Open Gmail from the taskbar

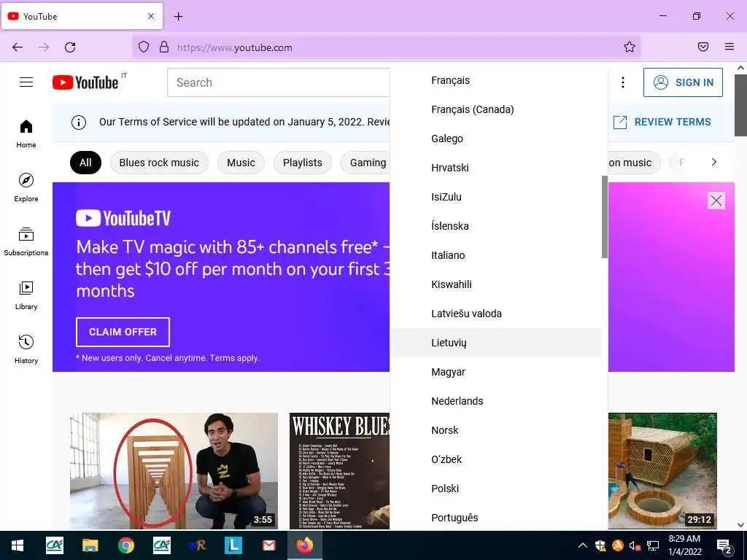(x=268, y=545)
